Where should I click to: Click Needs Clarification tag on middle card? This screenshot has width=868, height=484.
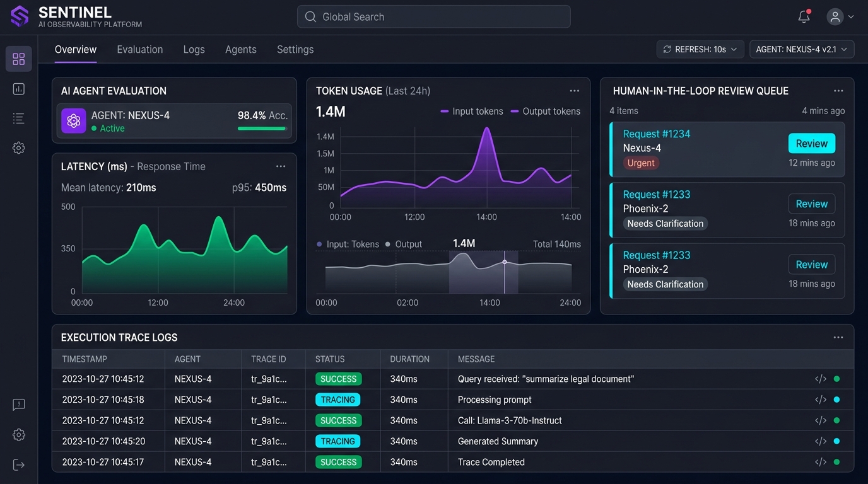click(666, 223)
